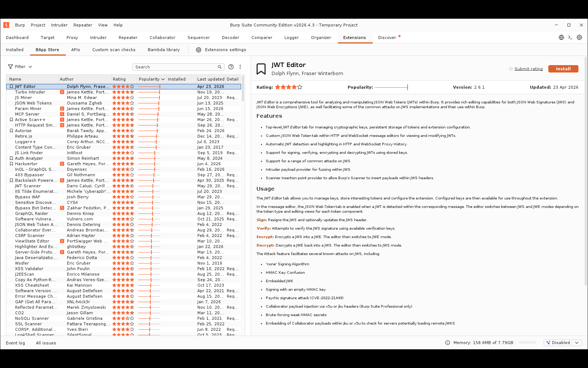Open the Burp menu
Image resolution: width=588 pixels, height=368 pixels.
(x=20, y=25)
